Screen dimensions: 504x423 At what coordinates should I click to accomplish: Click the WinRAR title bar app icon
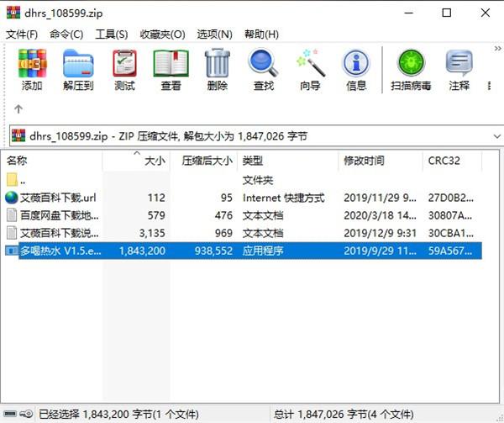(x=13, y=13)
